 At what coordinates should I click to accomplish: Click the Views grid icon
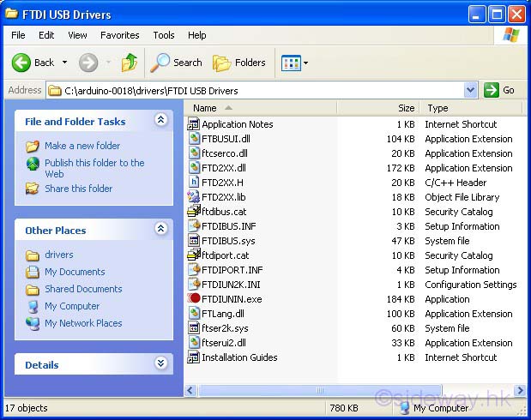pos(291,63)
